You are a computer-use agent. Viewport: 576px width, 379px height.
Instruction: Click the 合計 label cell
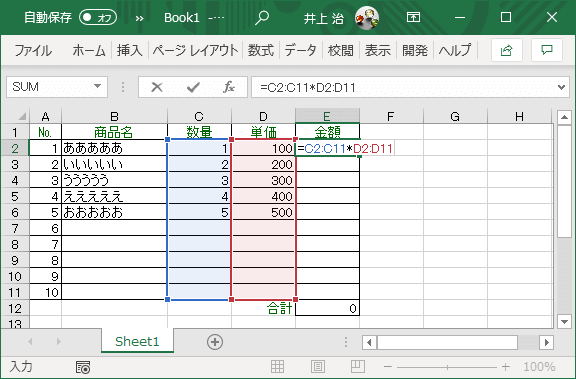[x=263, y=308]
